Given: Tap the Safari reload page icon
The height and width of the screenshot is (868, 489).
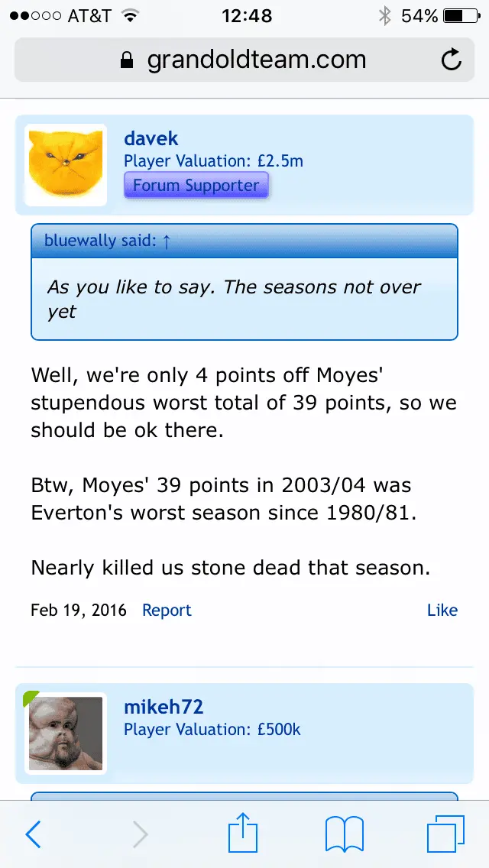Looking at the screenshot, I should tap(452, 60).
